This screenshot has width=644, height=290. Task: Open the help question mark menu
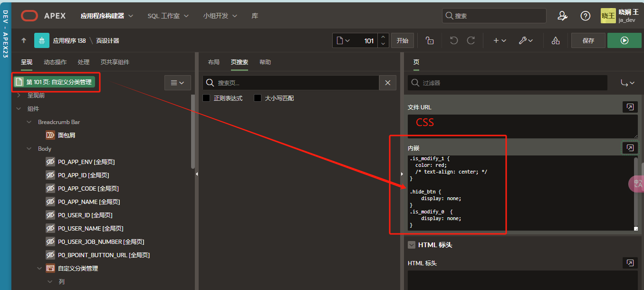(x=586, y=16)
